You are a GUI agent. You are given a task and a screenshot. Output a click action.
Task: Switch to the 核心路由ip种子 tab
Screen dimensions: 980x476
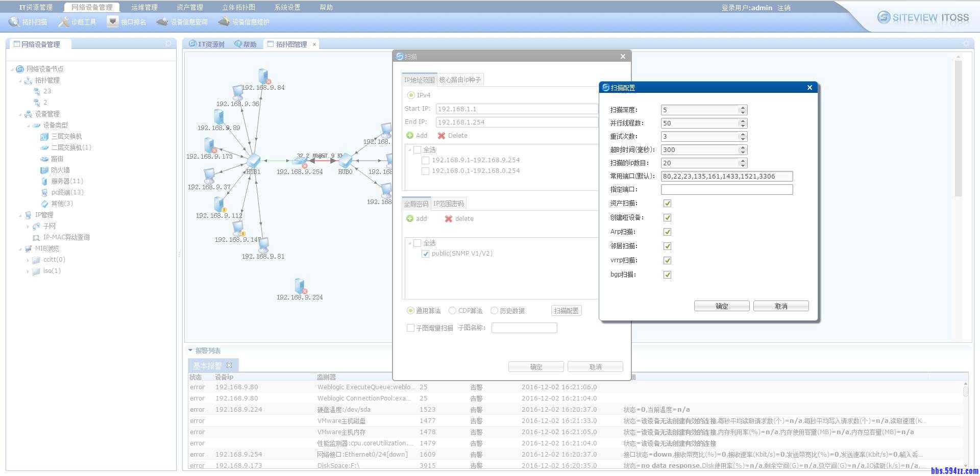click(460, 80)
